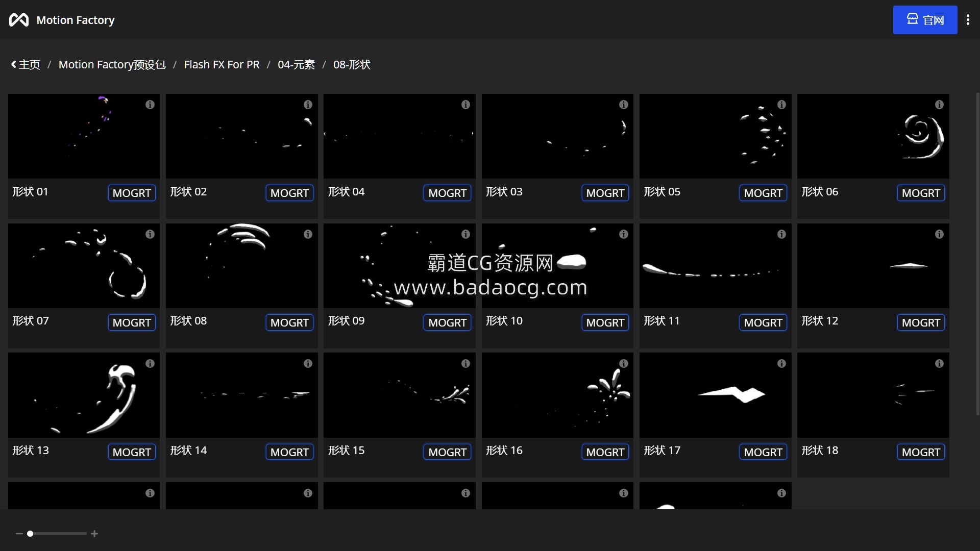The height and width of the screenshot is (551, 980).
Task: Show info for 形状 06
Action: click(x=939, y=105)
